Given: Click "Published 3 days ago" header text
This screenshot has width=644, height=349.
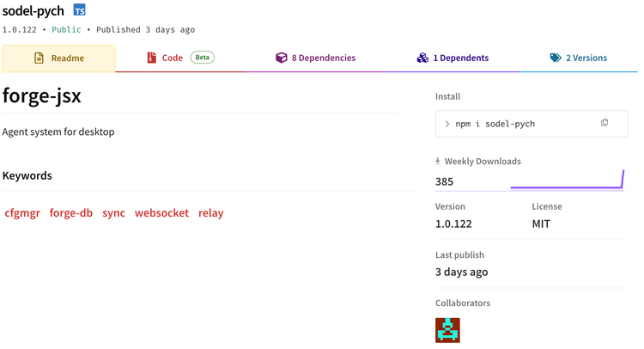Looking at the screenshot, I should [145, 29].
